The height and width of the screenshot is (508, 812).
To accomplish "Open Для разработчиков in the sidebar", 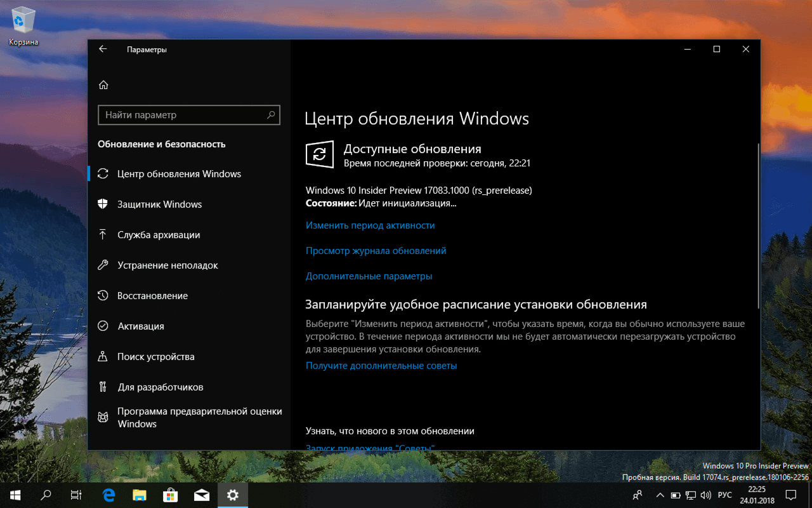I will (189, 387).
